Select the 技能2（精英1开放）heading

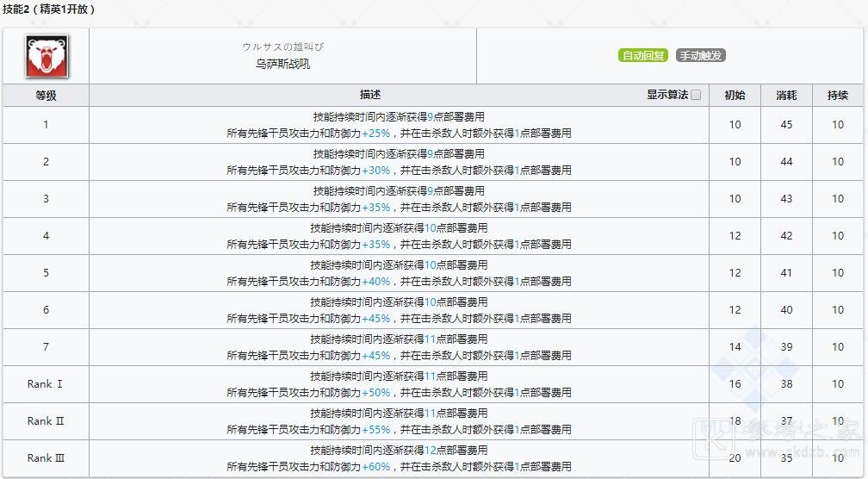coord(48,9)
